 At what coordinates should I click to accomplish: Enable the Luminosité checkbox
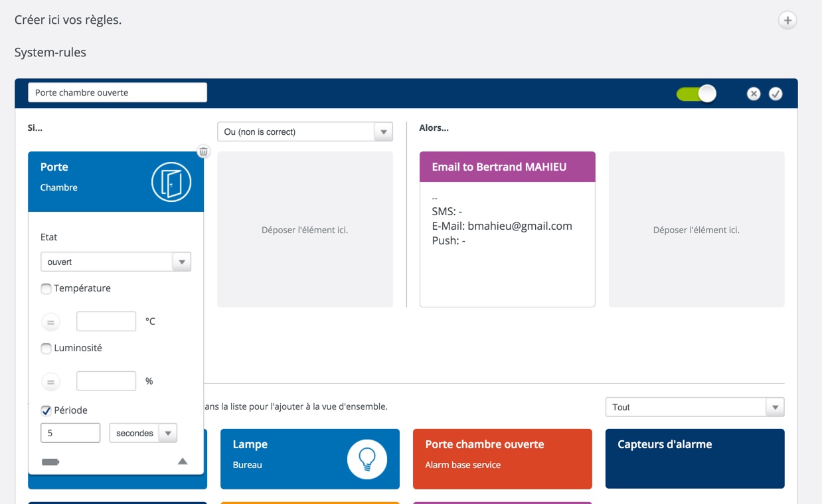click(x=46, y=349)
